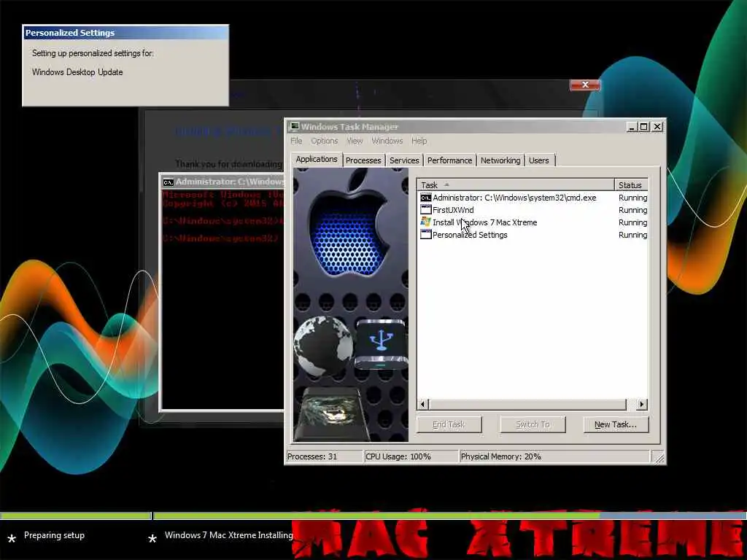
Task: Click the task list left scroll arrow
Action: click(423, 404)
